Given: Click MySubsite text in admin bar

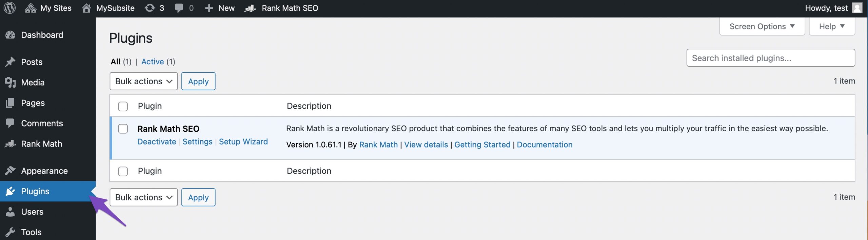Looking at the screenshot, I should (x=115, y=8).
